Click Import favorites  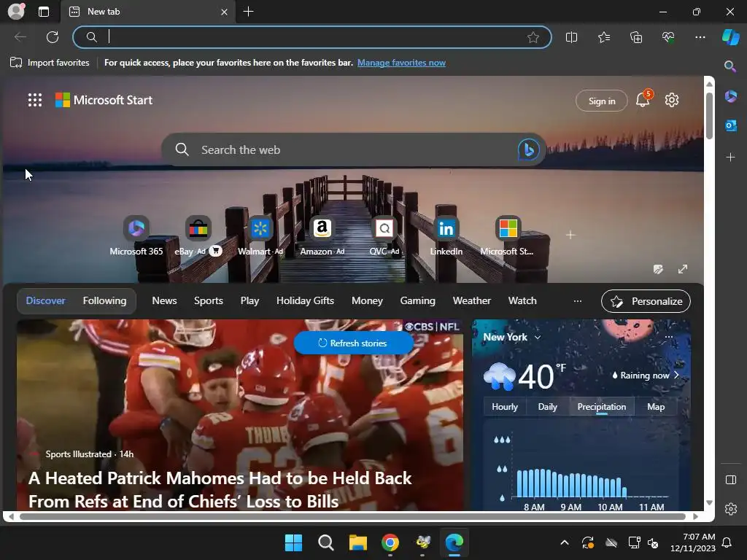[x=50, y=63]
